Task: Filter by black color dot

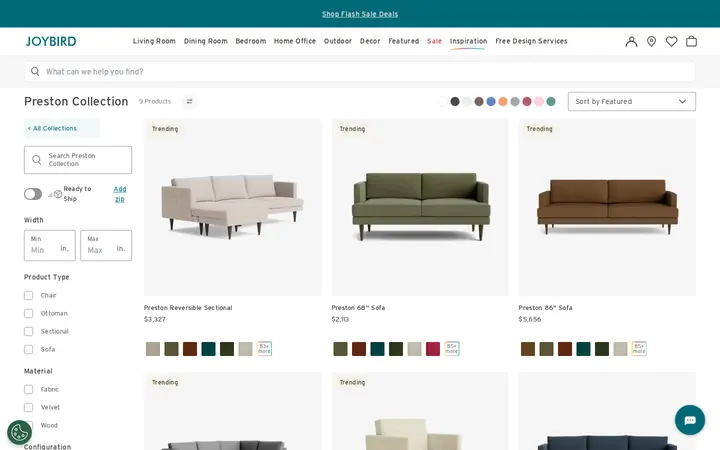Action: tap(455, 101)
